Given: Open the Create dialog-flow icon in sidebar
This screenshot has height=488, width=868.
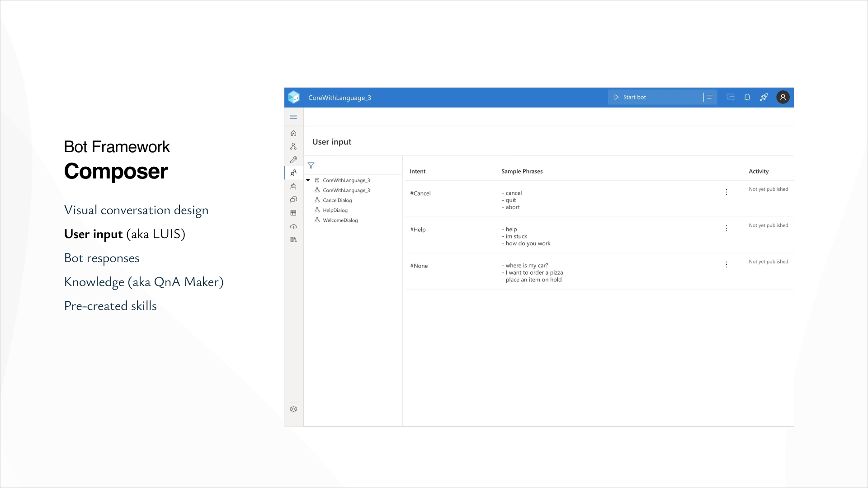Looking at the screenshot, I should [293, 146].
